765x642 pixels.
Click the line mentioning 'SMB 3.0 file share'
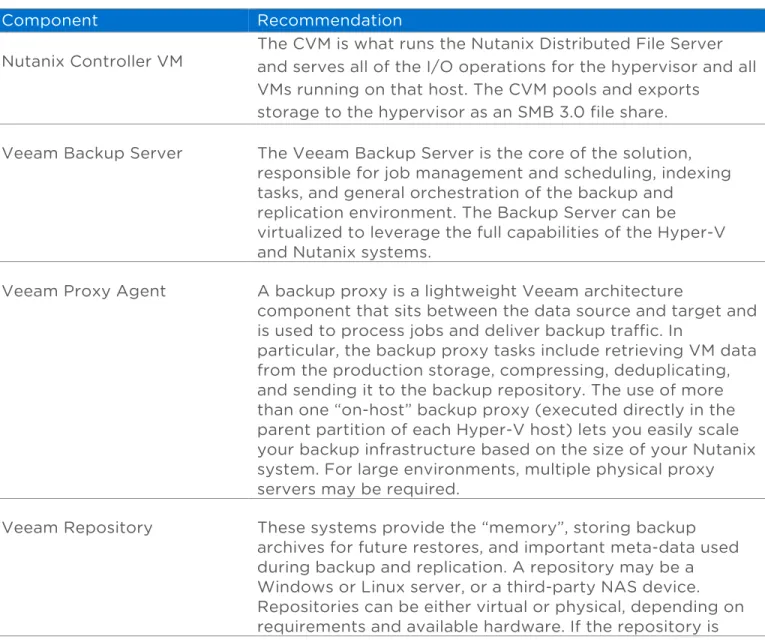pos(462,112)
